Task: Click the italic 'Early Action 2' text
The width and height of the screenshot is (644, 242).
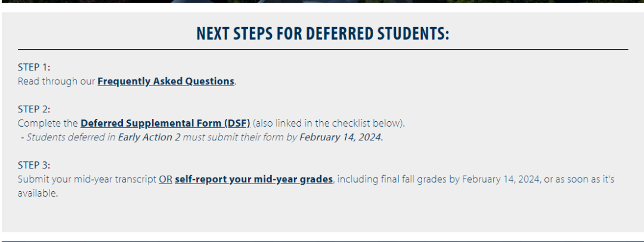Action: coord(149,137)
